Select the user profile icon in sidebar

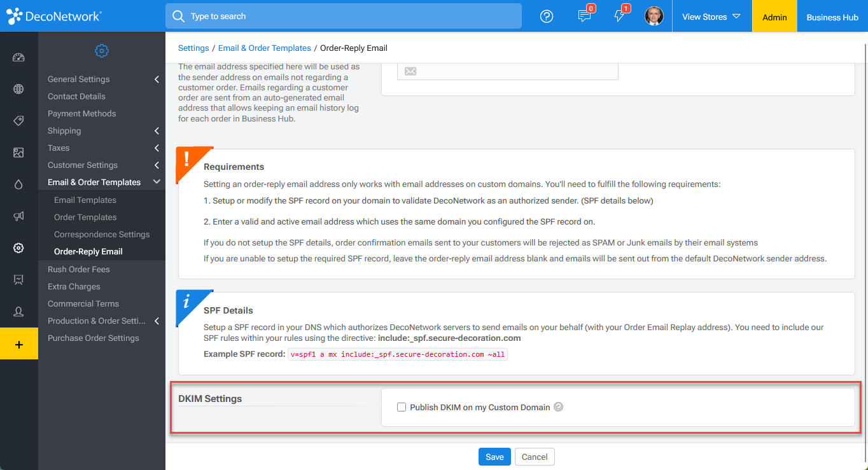pyautogui.click(x=19, y=312)
